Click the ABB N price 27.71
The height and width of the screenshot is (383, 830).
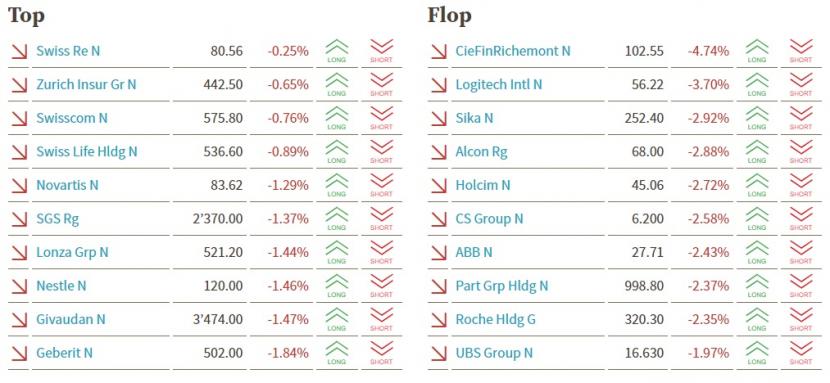point(647,252)
